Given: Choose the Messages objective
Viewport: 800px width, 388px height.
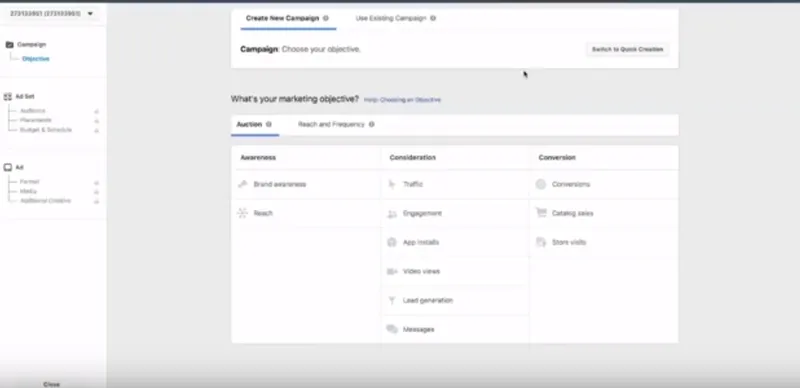Looking at the screenshot, I should coord(455,329).
